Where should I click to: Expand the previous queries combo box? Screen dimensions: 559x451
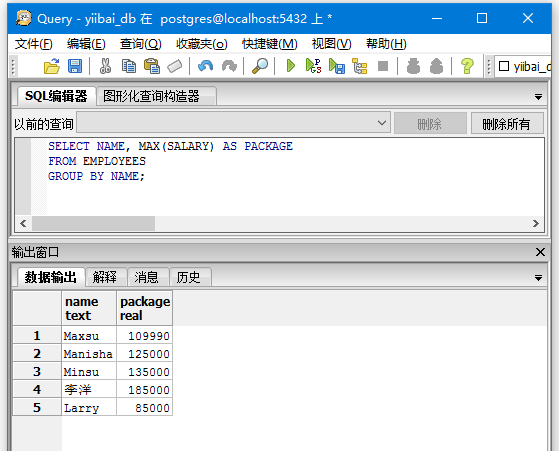click(x=234, y=123)
